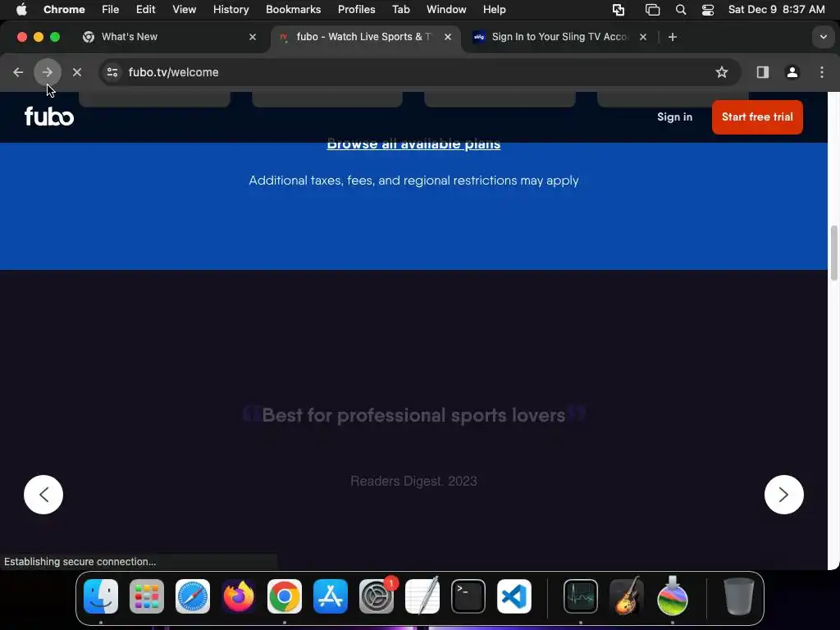Open GarageBand from the dock

pos(626,596)
